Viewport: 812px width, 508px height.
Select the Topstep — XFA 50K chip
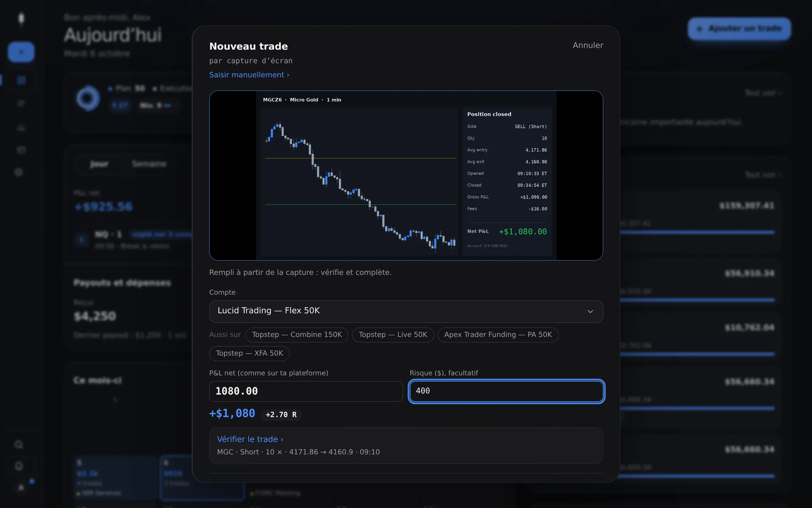249,353
